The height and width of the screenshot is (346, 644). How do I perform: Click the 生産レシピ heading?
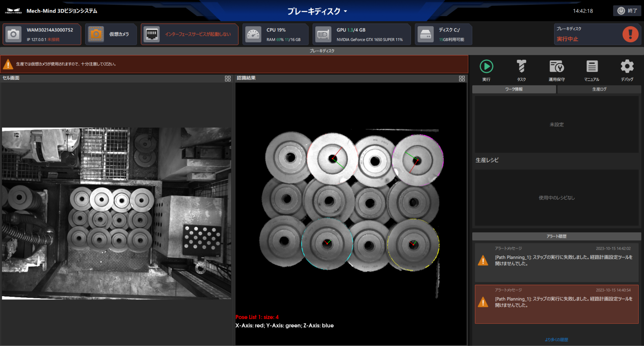tap(487, 160)
